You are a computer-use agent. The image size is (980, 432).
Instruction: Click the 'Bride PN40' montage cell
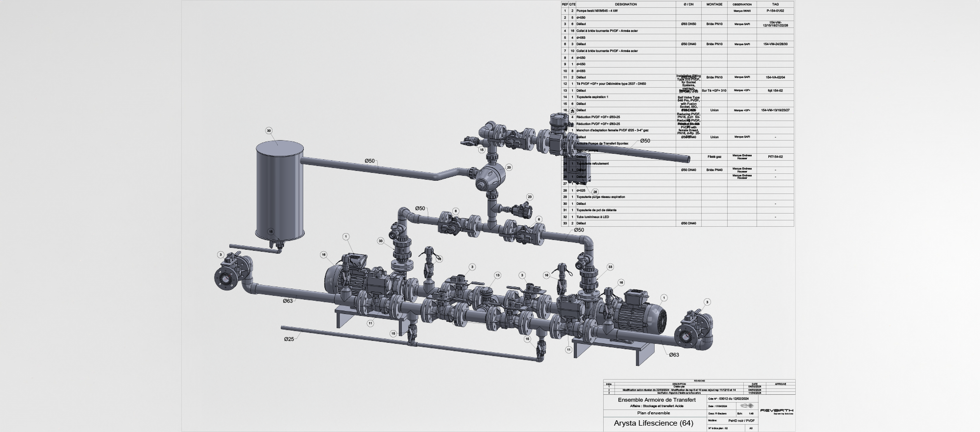tap(714, 170)
